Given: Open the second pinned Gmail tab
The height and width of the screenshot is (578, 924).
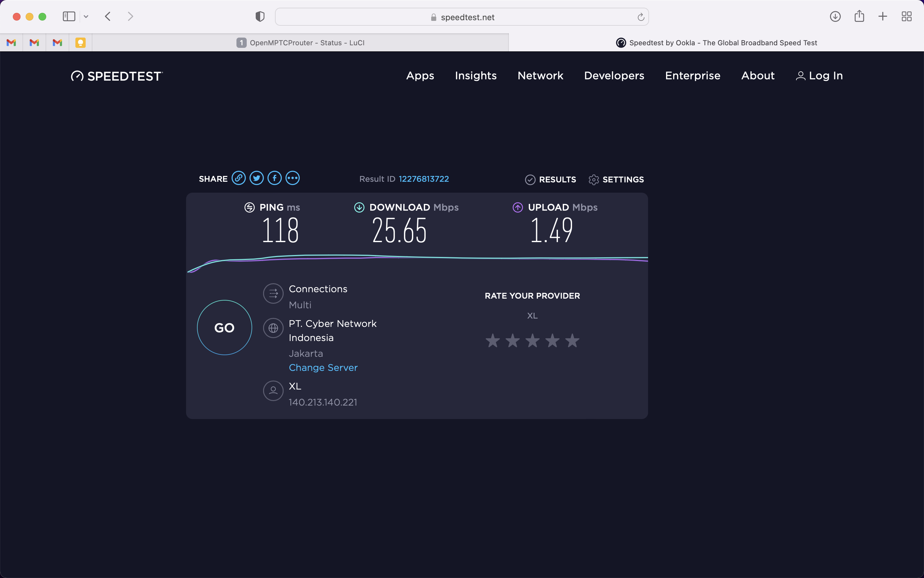Looking at the screenshot, I should click(x=34, y=42).
